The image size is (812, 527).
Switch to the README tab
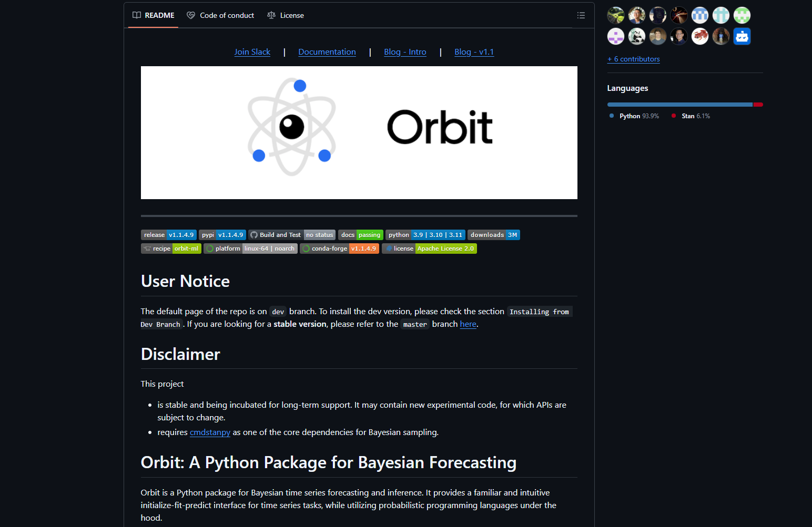click(x=154, y=15)
